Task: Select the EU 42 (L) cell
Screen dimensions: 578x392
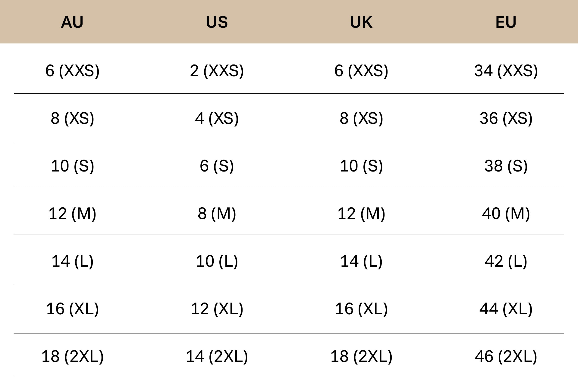Action: [506, 261]
